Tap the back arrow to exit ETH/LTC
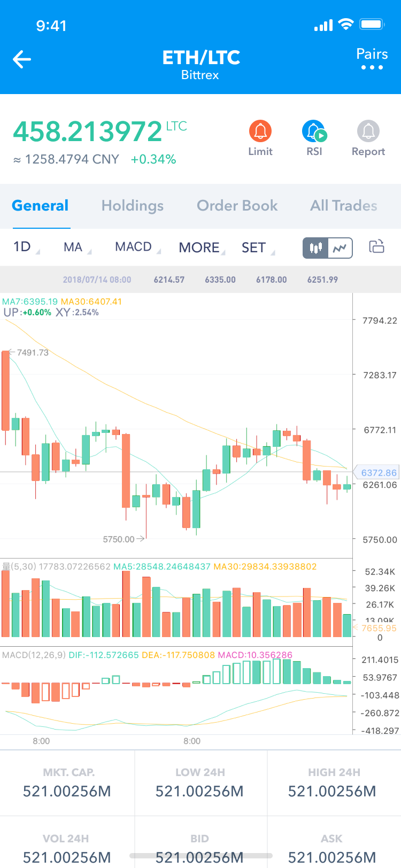This screenshot has height=868, width=401. click(x=21, y=59)
